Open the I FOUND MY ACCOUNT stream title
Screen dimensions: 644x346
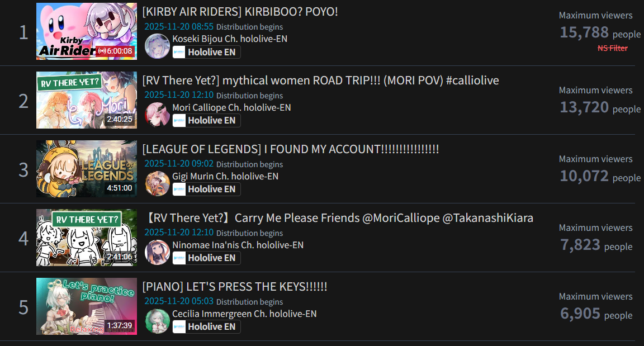291,149
